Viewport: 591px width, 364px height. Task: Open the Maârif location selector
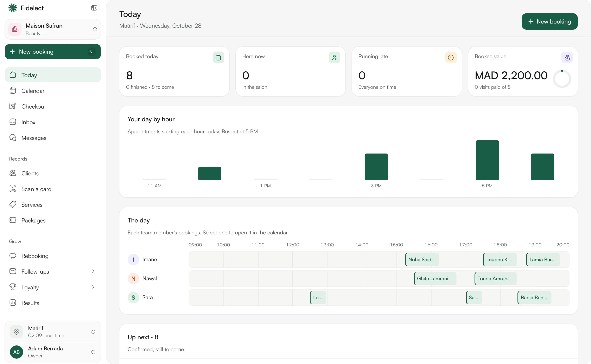pyautogui.click(x=53, y=332)
